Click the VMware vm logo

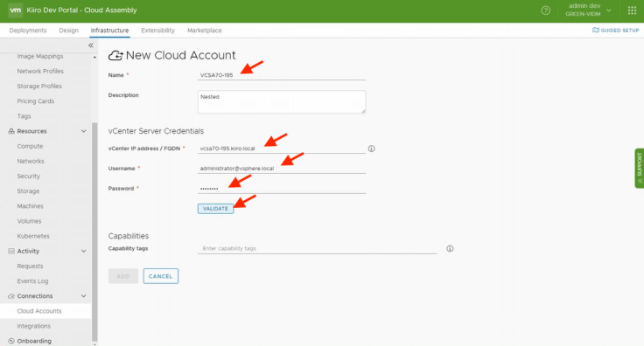pos(16,10)
